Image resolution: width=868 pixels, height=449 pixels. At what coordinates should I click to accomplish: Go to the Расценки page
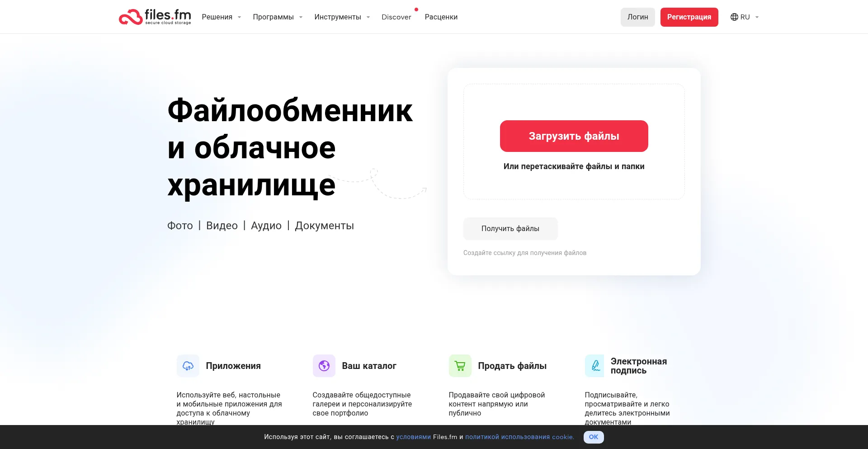[x=441, y=17]
